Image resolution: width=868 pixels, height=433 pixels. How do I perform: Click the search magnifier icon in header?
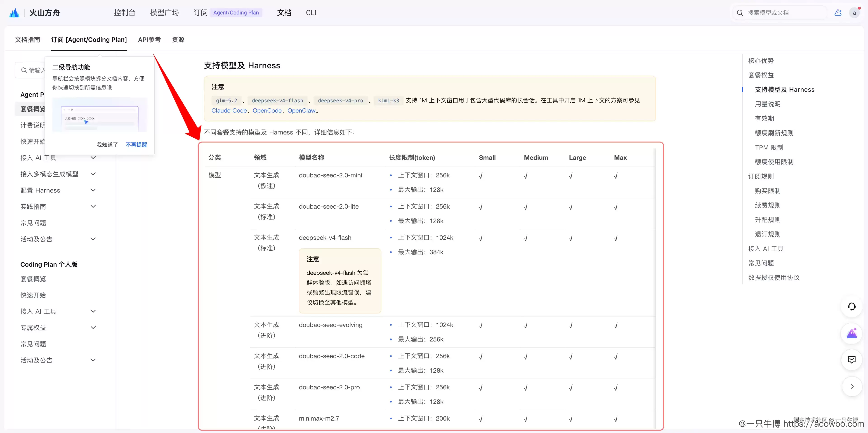point(740,13)
